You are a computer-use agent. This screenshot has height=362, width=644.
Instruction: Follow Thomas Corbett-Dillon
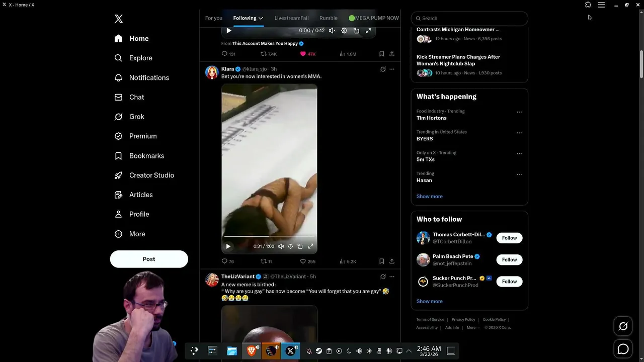[509, 238]
